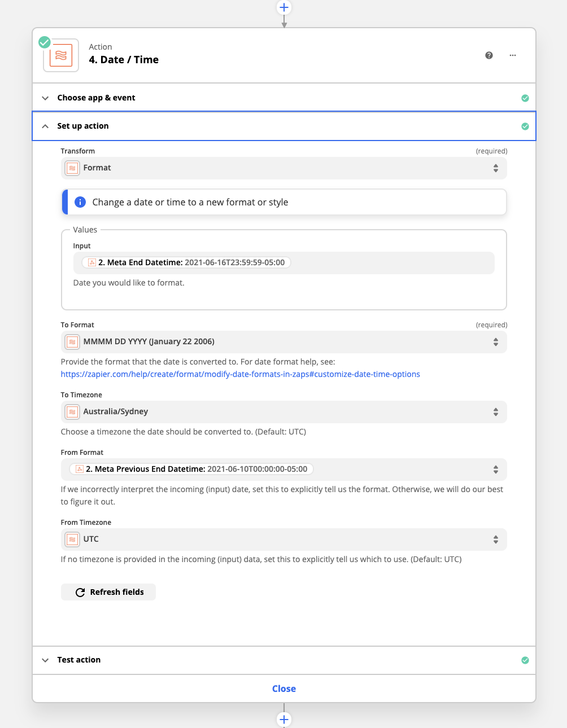The height and width of the screenshot is (728, 567).
Task: Open the three-dots more options menu
Action: pyautogui.click(x=513, y=55)
